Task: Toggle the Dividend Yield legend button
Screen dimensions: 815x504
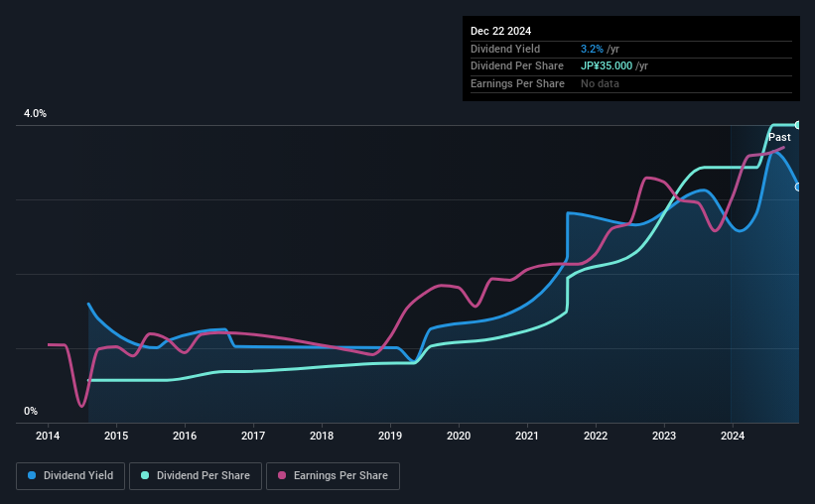Action: click(70, 476)
